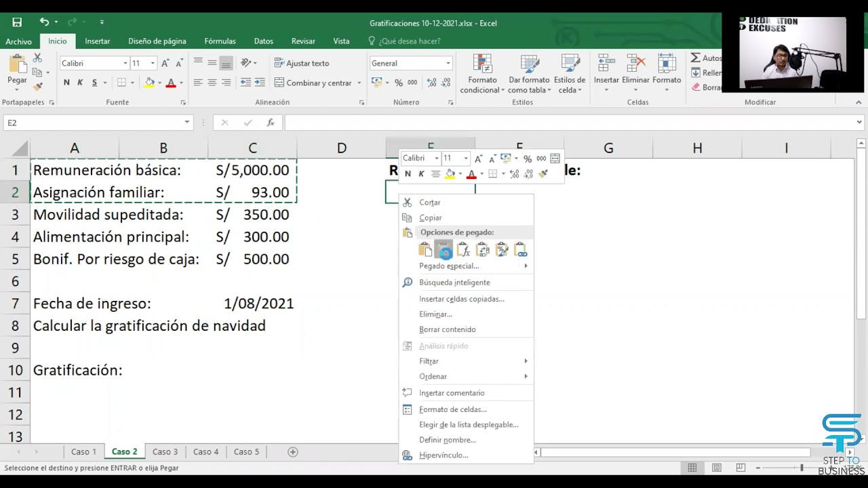This screenshot has width=868, height=488.
Task: Toggle ribbon Bold N button
Action: coord(66,83)
